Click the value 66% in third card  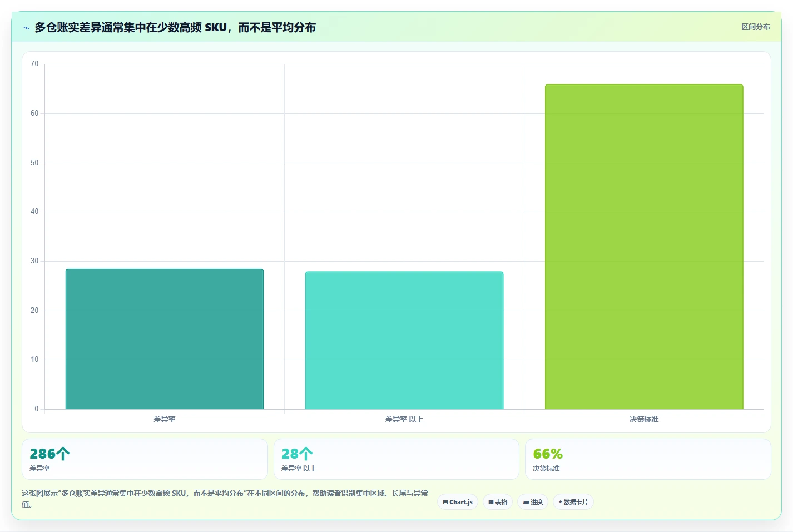[x=548, y=454]
